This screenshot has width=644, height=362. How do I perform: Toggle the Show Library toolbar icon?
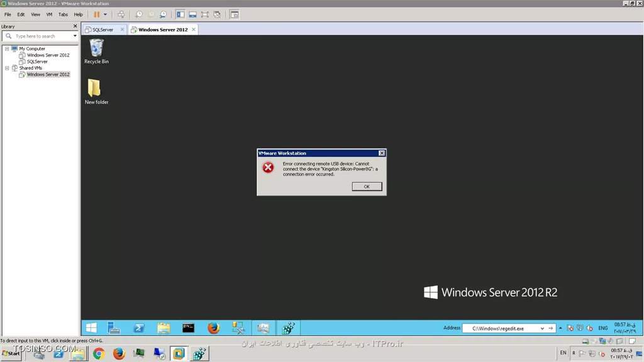point(180,14)
